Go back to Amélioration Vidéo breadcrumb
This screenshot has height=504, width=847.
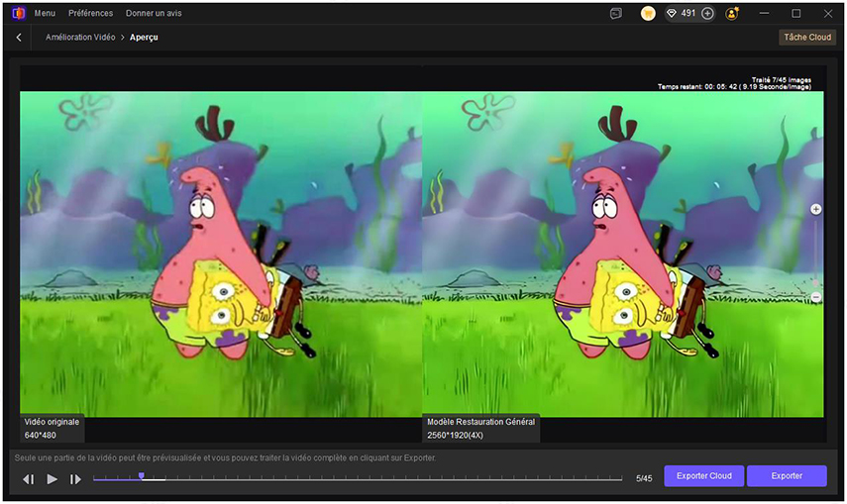coord(79,37)
